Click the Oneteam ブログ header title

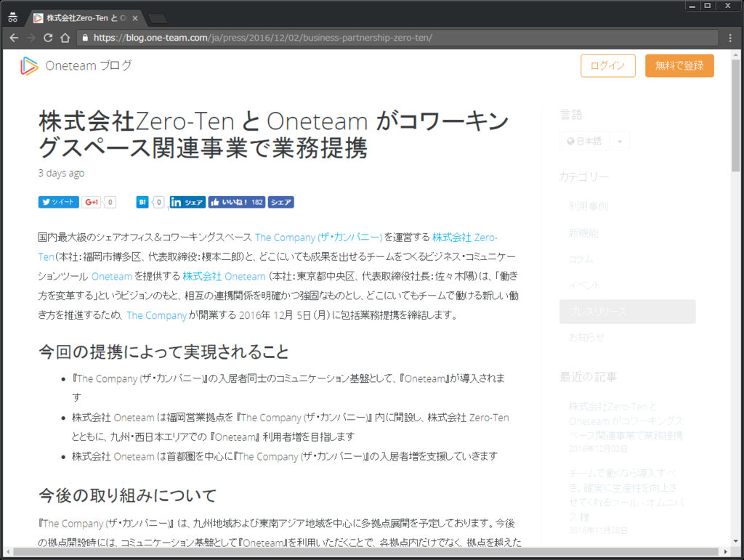[x=89, y=65]
